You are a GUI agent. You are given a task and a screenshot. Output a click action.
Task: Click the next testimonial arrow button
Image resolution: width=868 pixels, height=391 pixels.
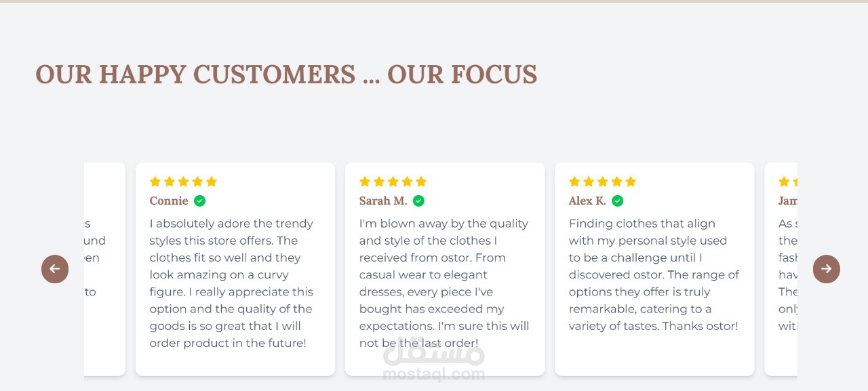pyautogui.click(x=826, y=269)
